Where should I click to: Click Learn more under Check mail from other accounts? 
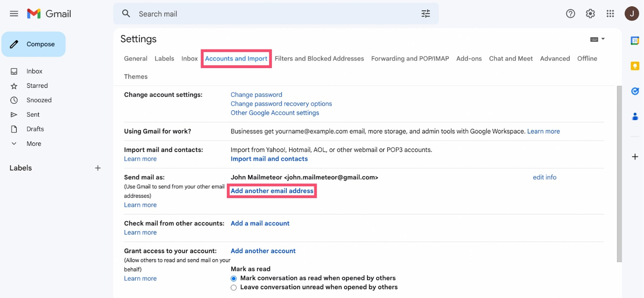point(140,232)
